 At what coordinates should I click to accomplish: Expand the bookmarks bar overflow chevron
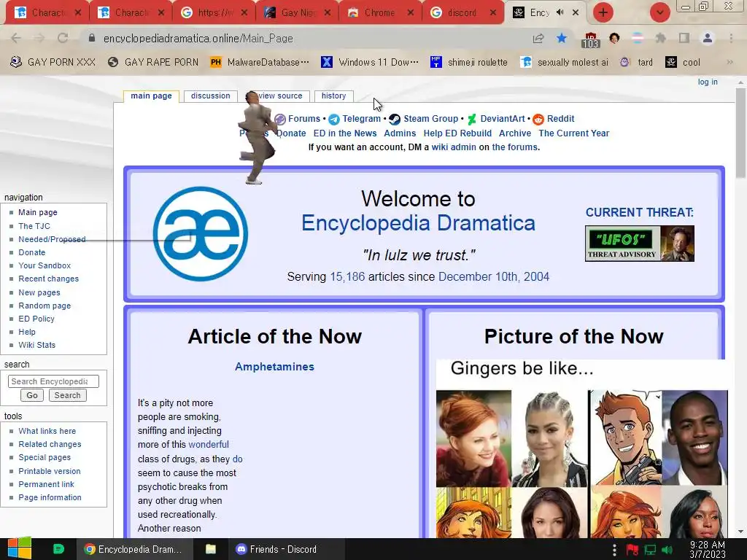tap(729, 62)
